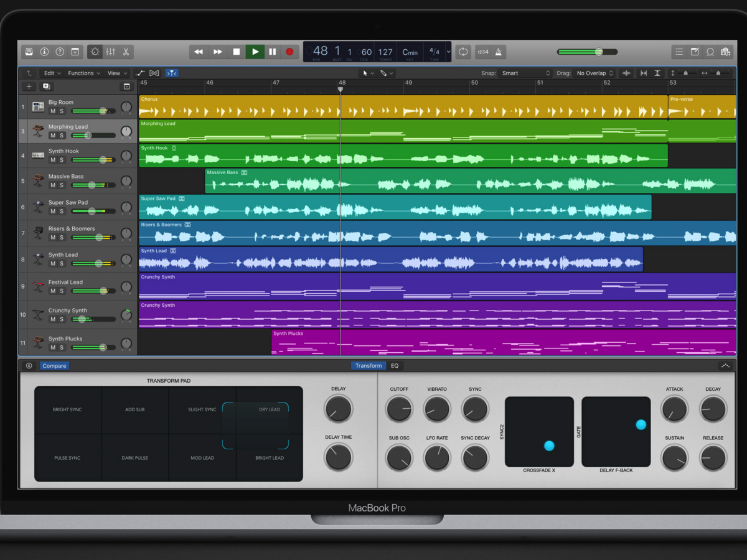Open the Smart Controls dial button

click(95, 52)
